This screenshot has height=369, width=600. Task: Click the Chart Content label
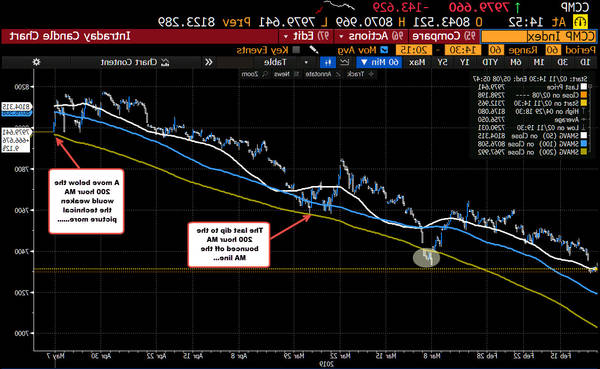129,62
